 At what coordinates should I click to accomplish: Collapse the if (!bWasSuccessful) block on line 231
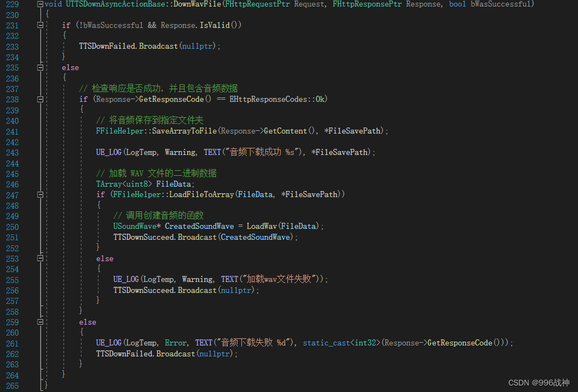pos(40,24)
